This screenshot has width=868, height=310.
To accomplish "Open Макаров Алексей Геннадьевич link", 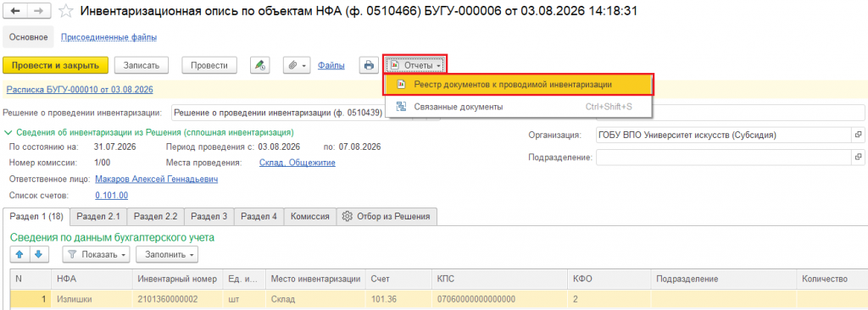I will (x=157, y=179).
